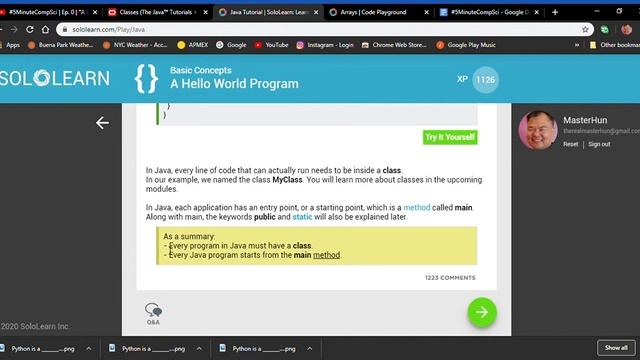Click the 1126 XP badge
The width and height of the screenshot is (640, 360).
pyautogui.click(x=485, y=80)
